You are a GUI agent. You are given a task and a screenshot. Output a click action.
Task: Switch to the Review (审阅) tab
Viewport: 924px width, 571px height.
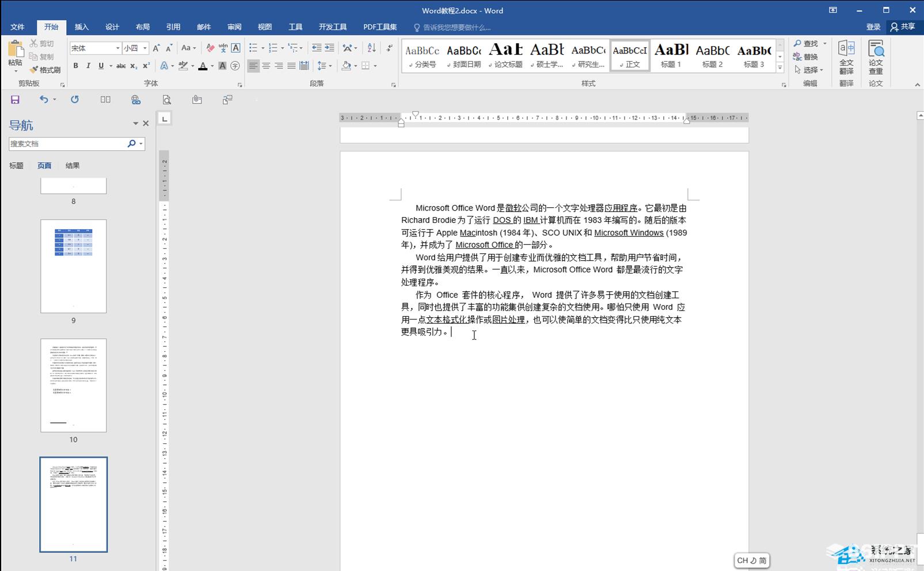[234, 27]
